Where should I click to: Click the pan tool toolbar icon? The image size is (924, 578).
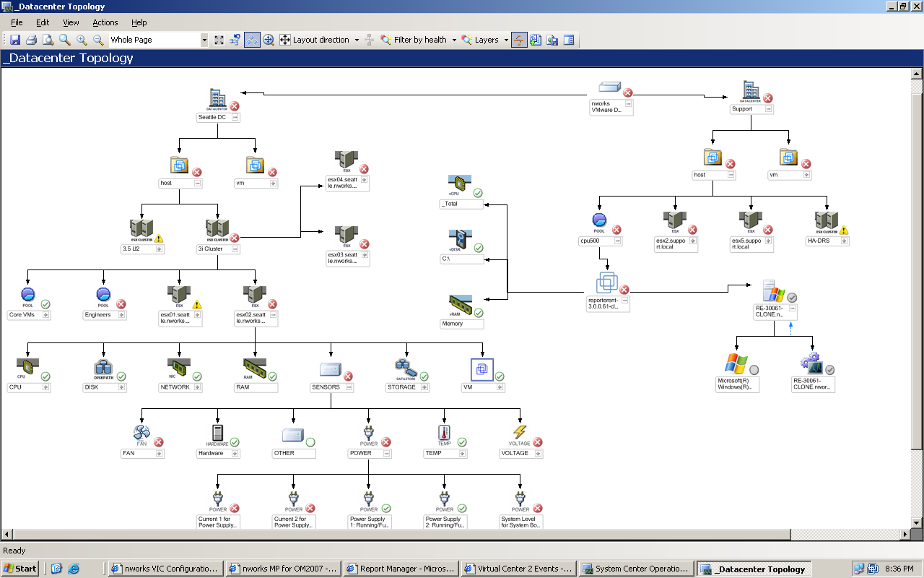tap(269, 40)
